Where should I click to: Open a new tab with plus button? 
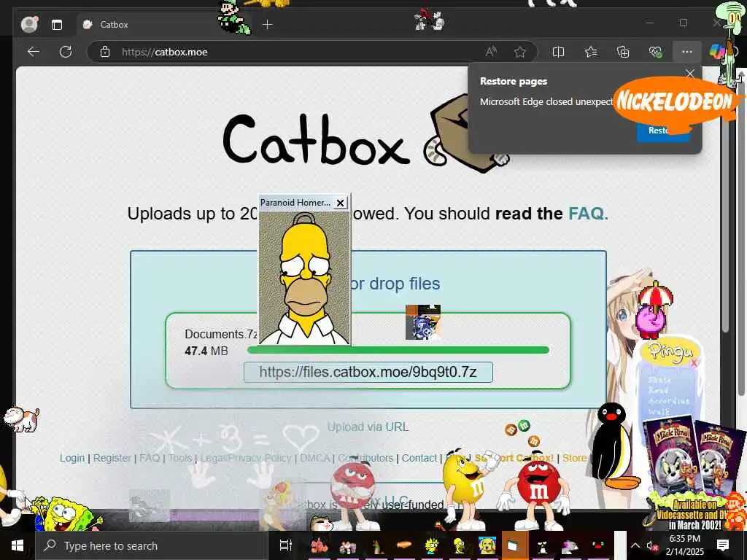(x=268, y=24)
